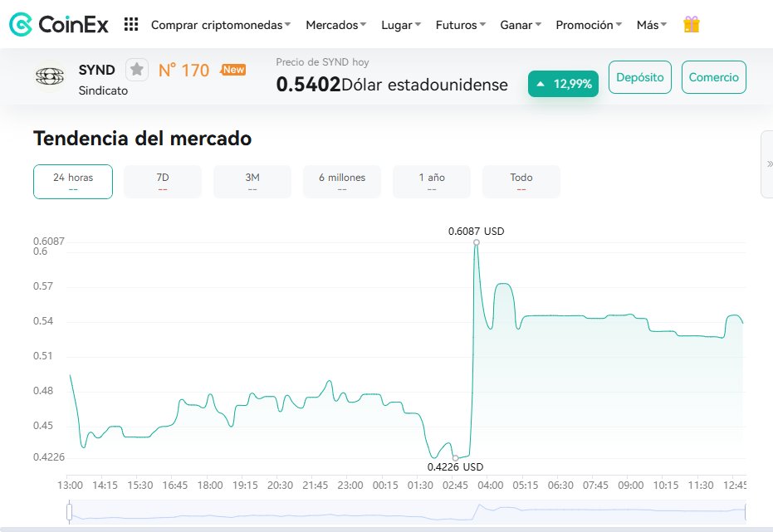Click the Comercio button
This screenshot has width=773, height=532.
tap(714, 77)
